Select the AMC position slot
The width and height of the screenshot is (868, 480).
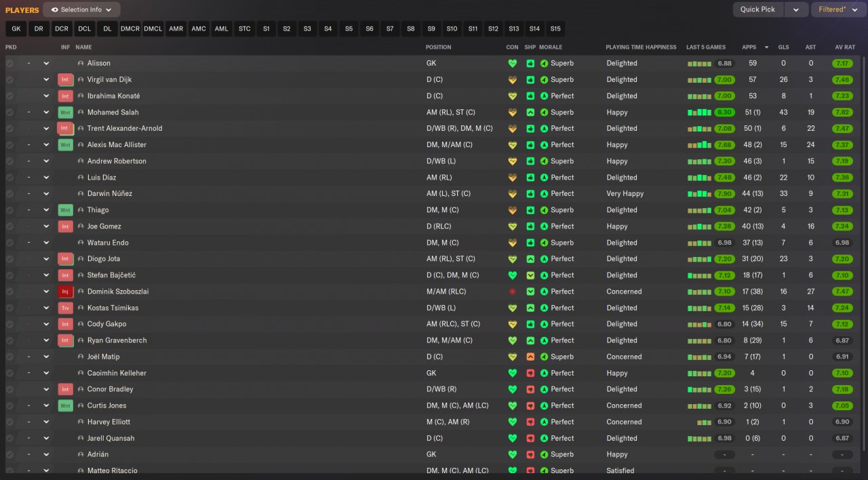click(x=199, y=29)
